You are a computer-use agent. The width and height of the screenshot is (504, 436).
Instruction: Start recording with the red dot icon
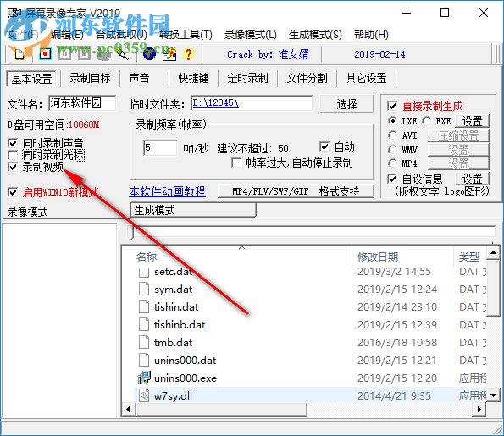45,54
